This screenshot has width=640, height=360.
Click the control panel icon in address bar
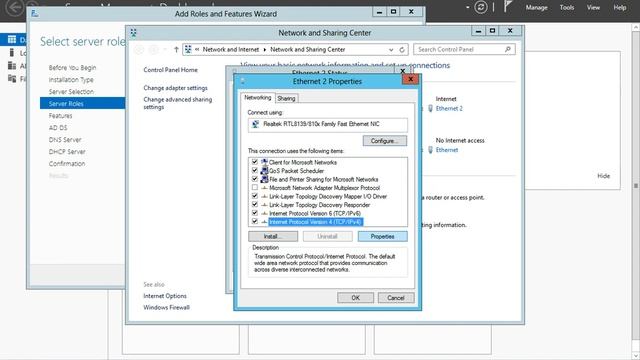coord(188,49)
